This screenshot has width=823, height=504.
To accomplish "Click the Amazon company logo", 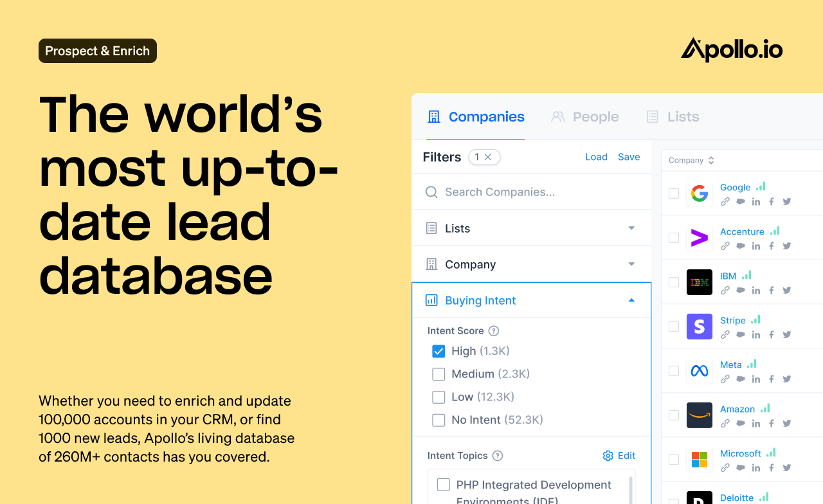I will coord(700,415).
